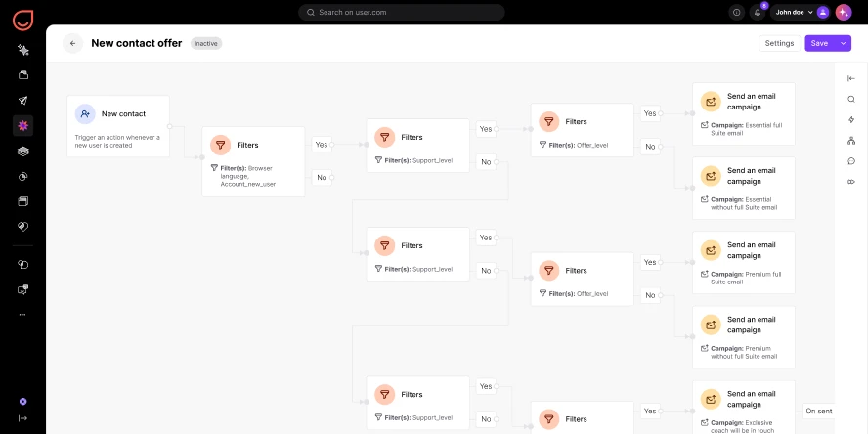Show more sidebar items via three dots
The height and width of the screenshot is (434, 868).
coord(22,315)
